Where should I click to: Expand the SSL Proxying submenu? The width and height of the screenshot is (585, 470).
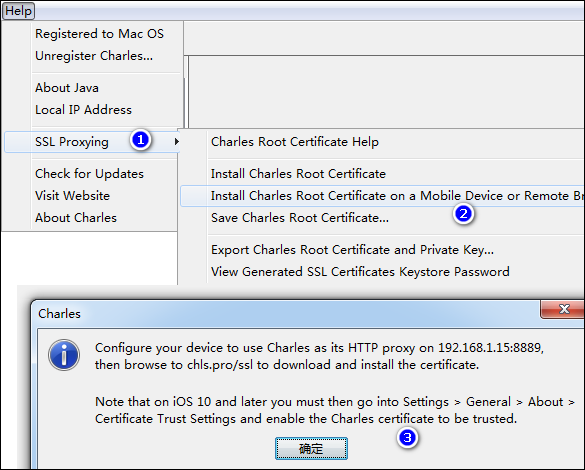92,142
